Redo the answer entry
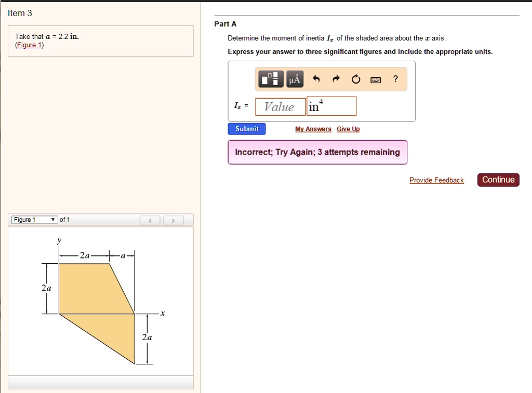532x393 pixels. pyautogui.click(x=336, y=79)
